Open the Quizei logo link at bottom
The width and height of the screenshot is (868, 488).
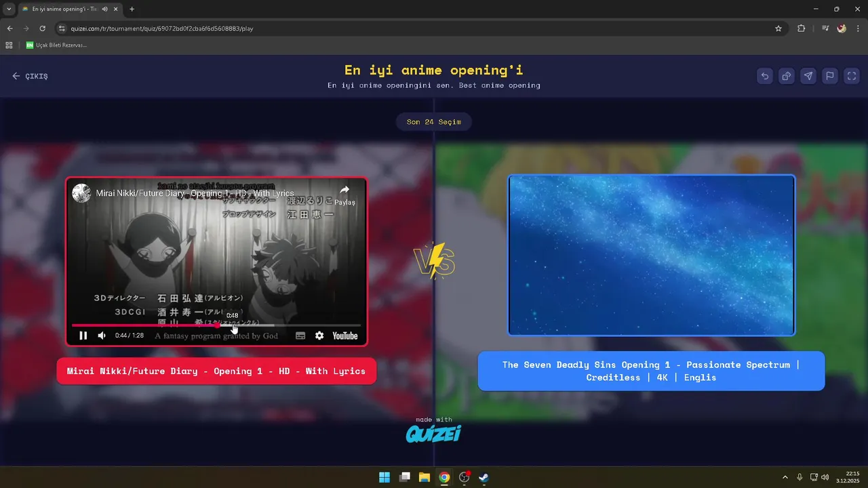tap(434, 433)
